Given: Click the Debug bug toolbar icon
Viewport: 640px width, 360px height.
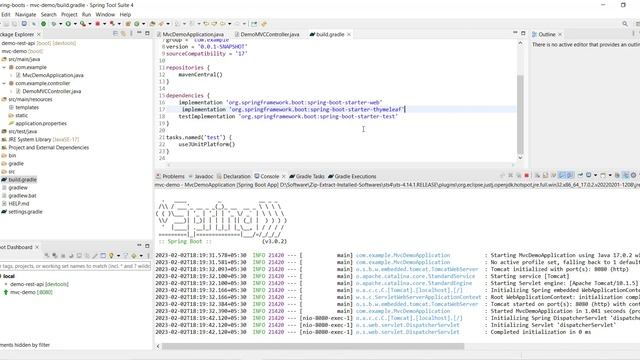Looking at the screenshot, I should click(53, 24).
